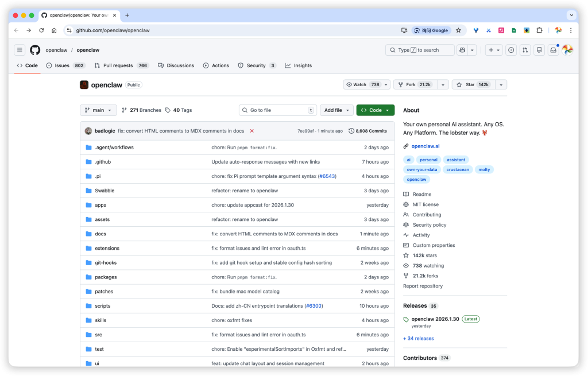Toggle Watch on the repository
588x376 pixels.
(x=362, y=84)
